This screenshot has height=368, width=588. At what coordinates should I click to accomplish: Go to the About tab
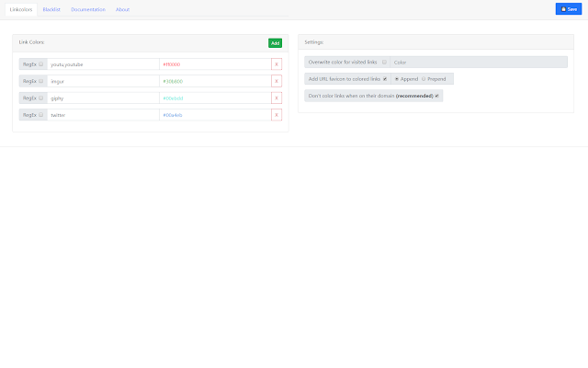pyautogui.click(x=122, y=9)
